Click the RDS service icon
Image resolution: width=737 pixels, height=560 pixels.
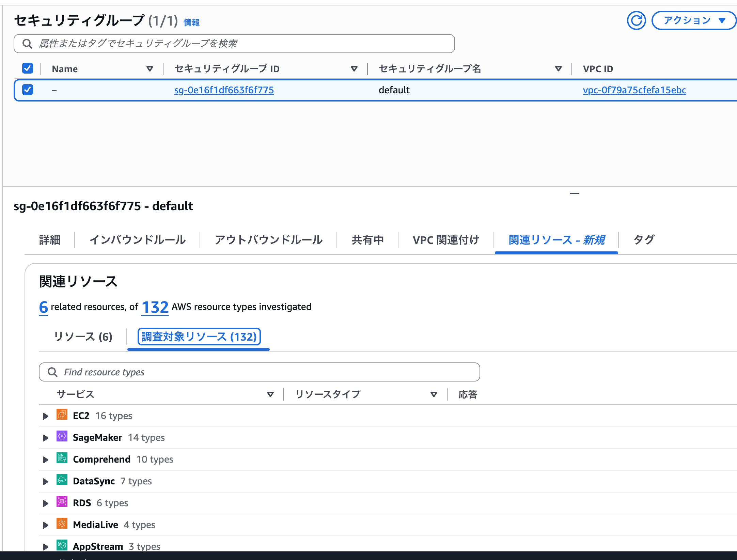pyautogui.click(x=62, y=502)
